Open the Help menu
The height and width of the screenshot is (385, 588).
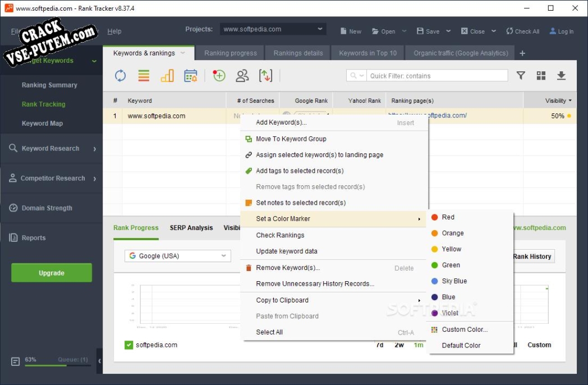(114, 31)
